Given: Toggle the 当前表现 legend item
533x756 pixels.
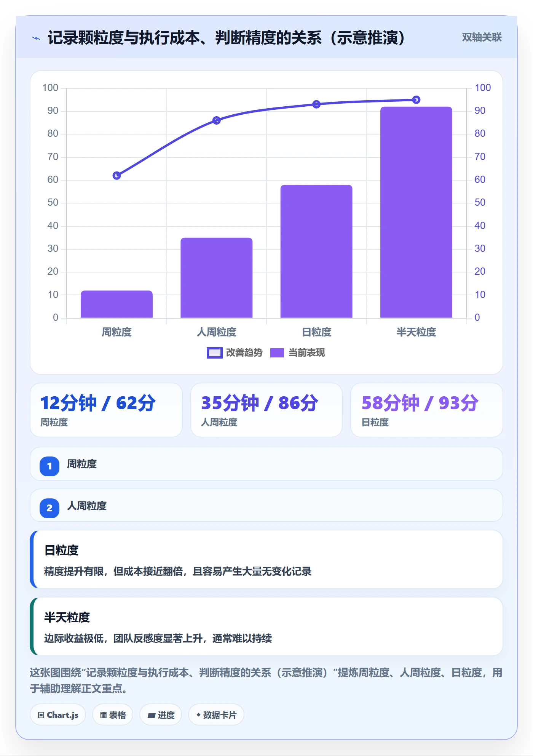Looking at the screenshot, I should 297,352.
